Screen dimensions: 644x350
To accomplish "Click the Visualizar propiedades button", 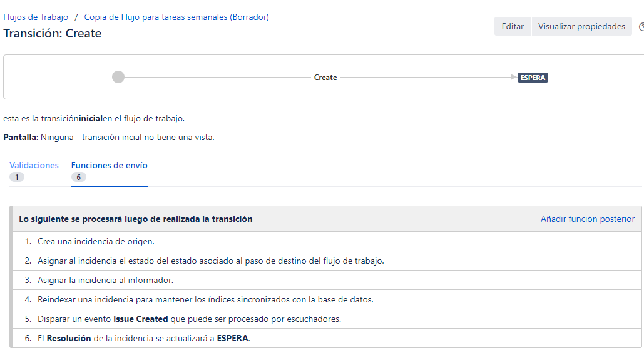I will (581, 26).
